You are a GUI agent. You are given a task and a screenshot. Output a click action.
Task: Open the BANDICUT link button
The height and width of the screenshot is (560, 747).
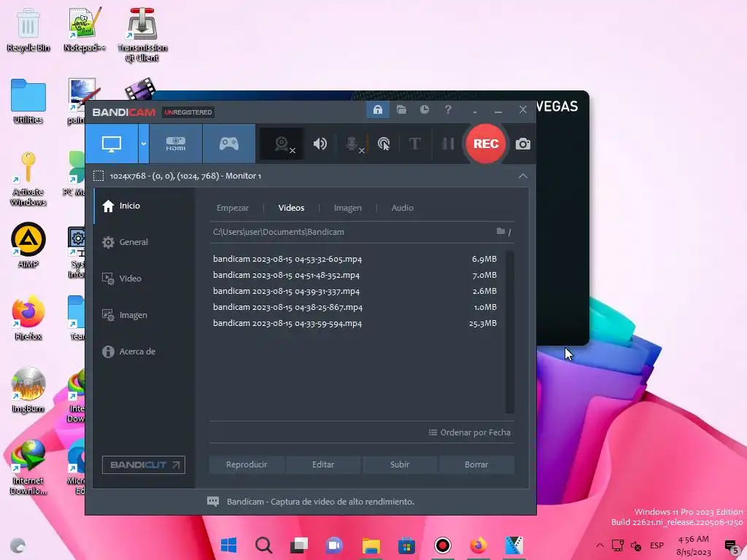[x=144, y=464]
